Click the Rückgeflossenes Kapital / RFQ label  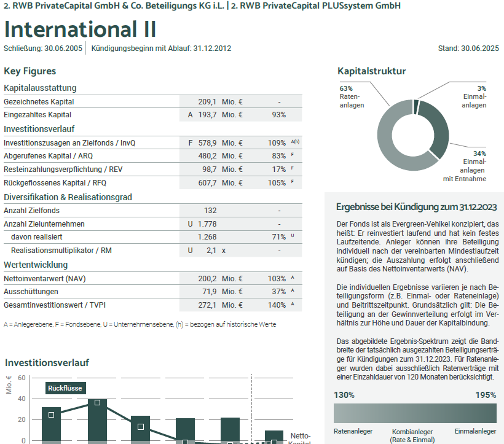click(55, 183)
